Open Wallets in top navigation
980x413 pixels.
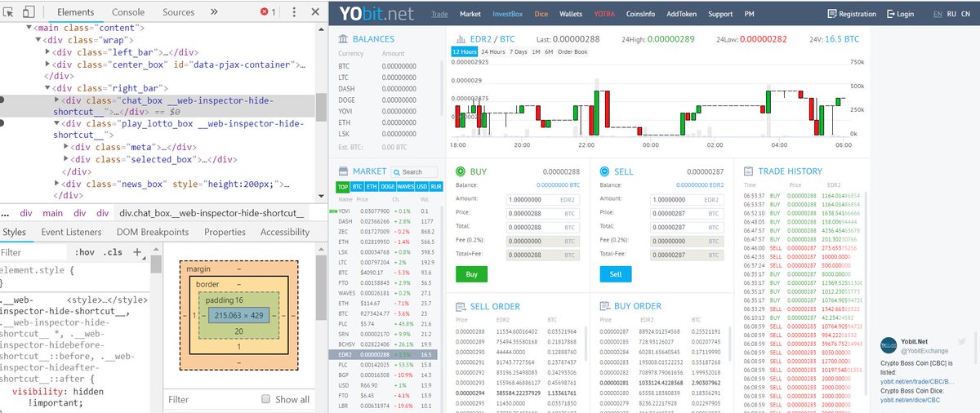[x=571, y=15]
